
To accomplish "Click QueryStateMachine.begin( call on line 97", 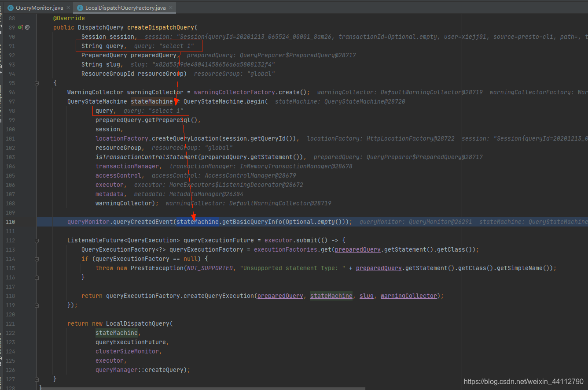I will coord(226,101).
